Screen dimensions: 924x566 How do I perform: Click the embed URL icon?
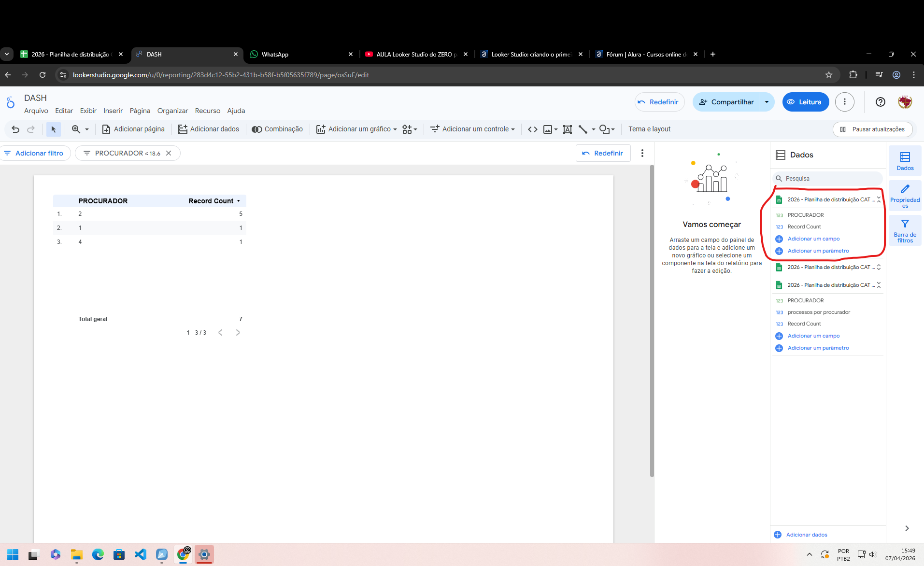[x=533, y=129]
